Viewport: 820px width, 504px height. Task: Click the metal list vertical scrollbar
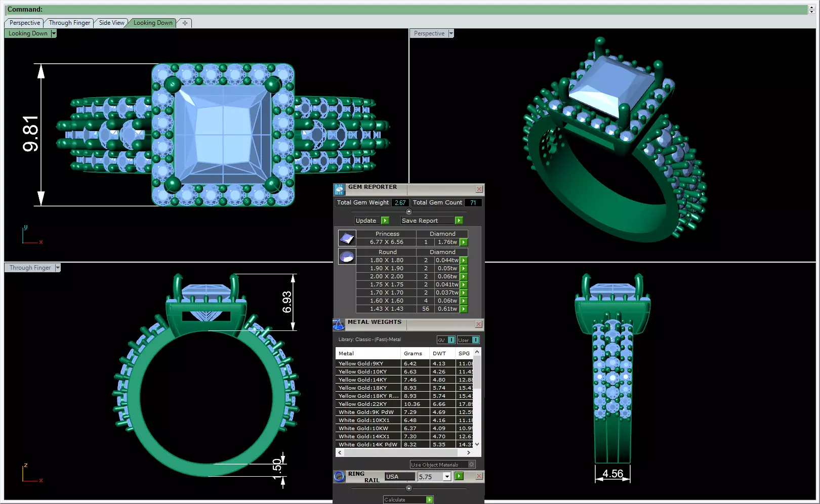(x=477, y=398)
